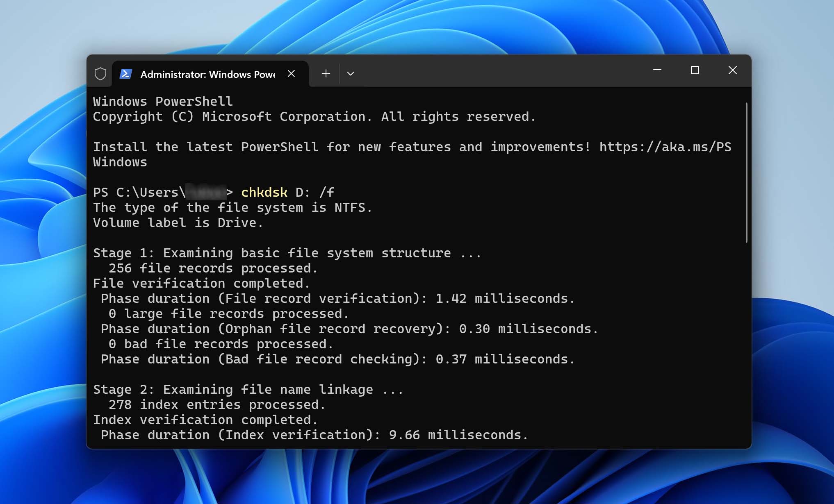Click the Stage 1 heading line
This screenshot has width=834, height=504.
pos(287,253)
